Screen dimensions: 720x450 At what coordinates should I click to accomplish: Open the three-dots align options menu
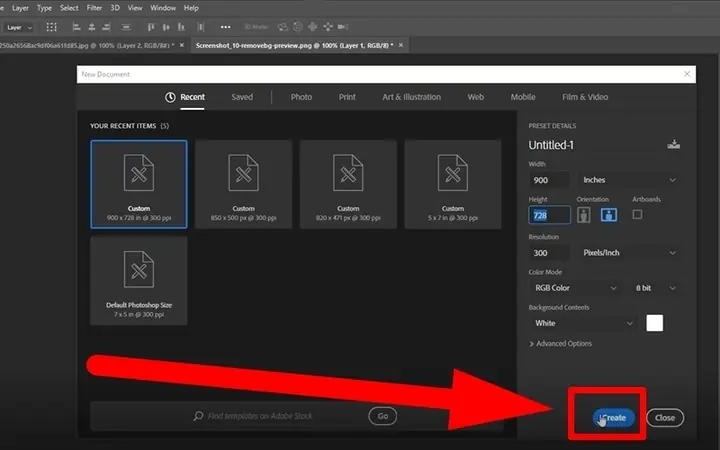click(x=225, y=27)
